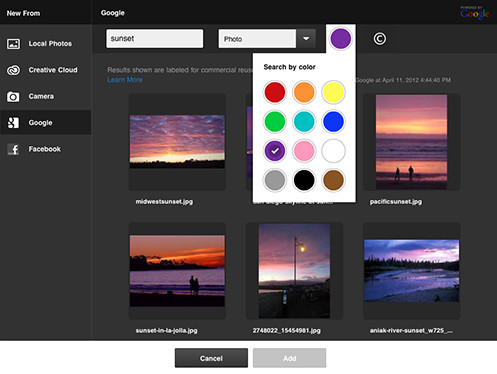Viewport: 497px width, 374px height.
Task: Click the New From panel title
Action: (23, 13)
